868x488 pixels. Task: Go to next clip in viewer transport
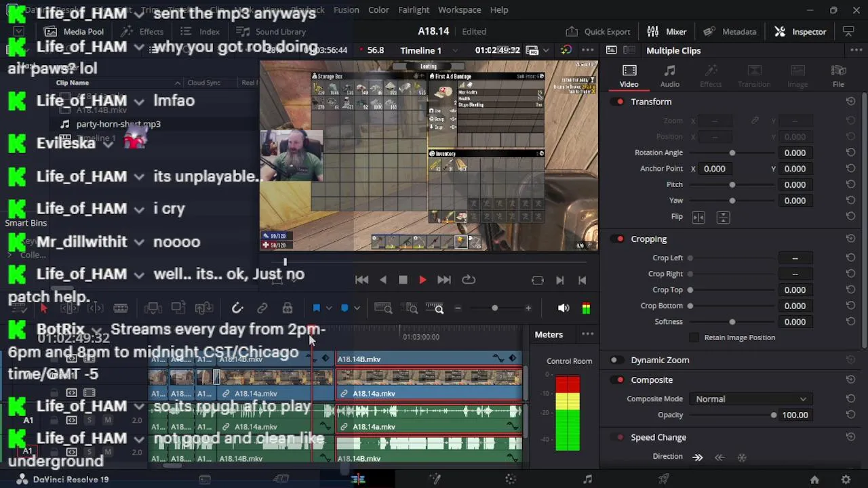560,280
